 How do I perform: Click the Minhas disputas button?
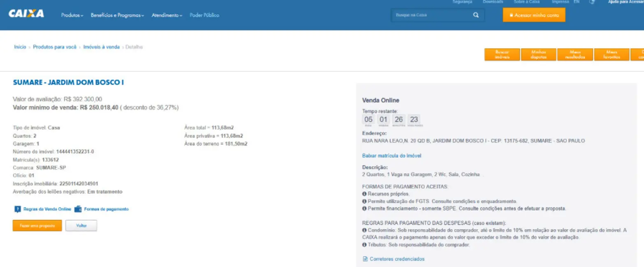(x=539, y=55)
